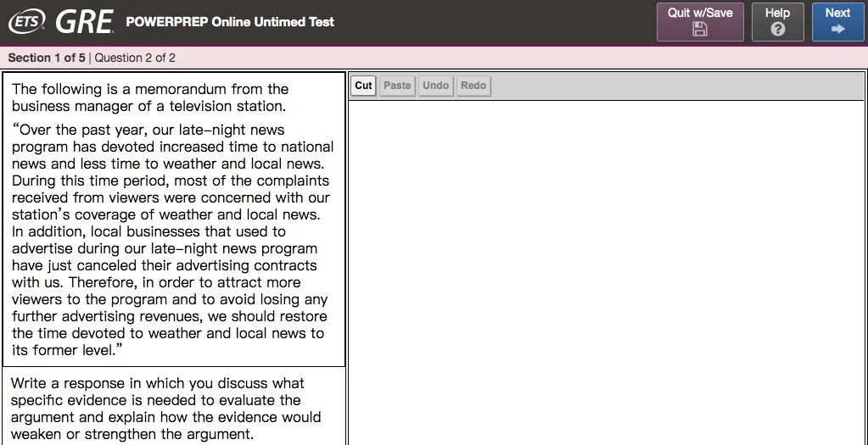Undo the last edit

(x=435, y=86)
